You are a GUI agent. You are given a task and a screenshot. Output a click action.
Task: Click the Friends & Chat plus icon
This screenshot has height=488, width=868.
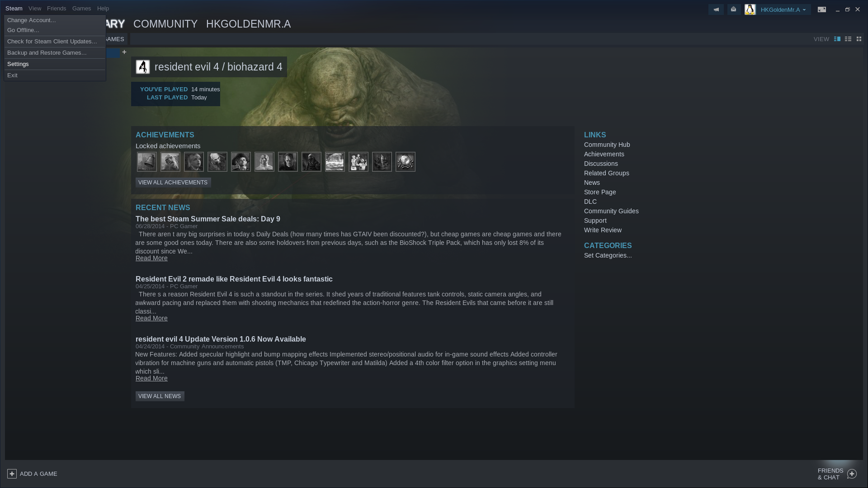(x=852, y=474)
